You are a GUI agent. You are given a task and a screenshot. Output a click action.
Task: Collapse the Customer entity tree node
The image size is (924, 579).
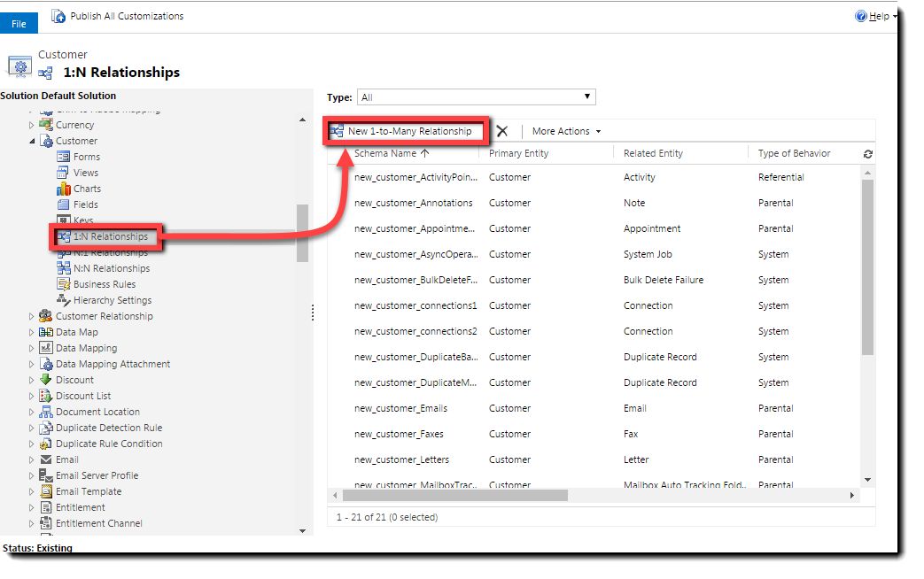click(32, 141)
